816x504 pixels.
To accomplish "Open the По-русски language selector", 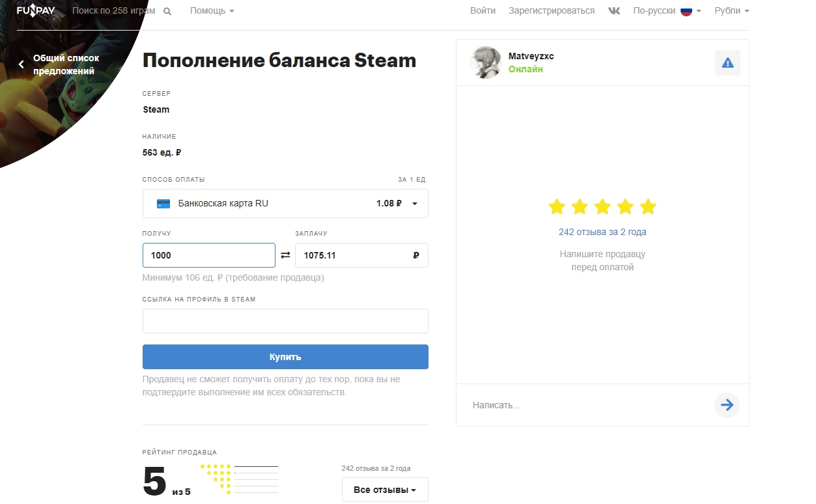I will click(666, 11).
